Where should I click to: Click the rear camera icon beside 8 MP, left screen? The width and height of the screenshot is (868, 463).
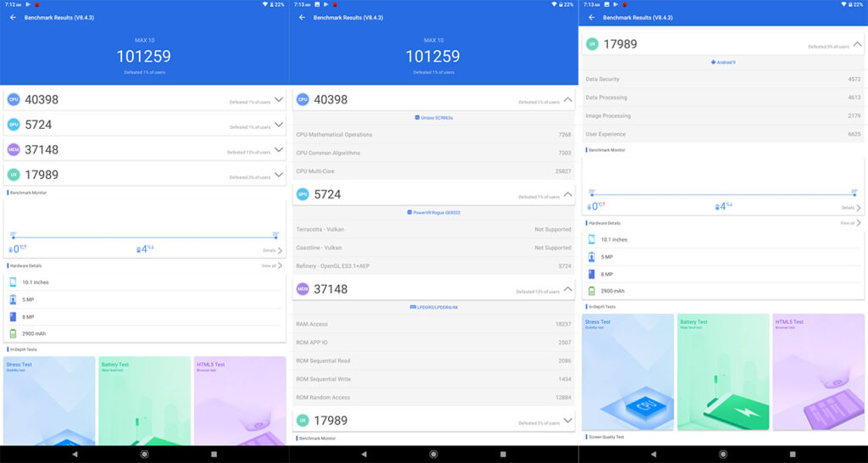[x=13, y=317]
